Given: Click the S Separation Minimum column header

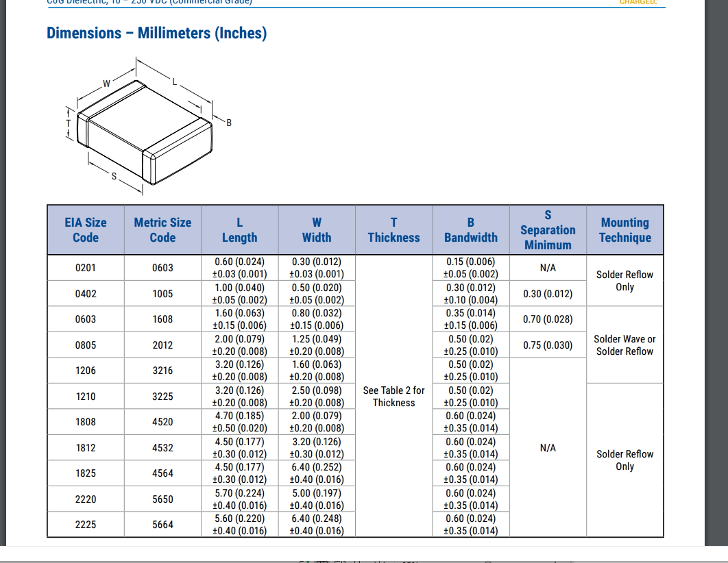Looking at the screenshot, I should [x=548, y=230].
